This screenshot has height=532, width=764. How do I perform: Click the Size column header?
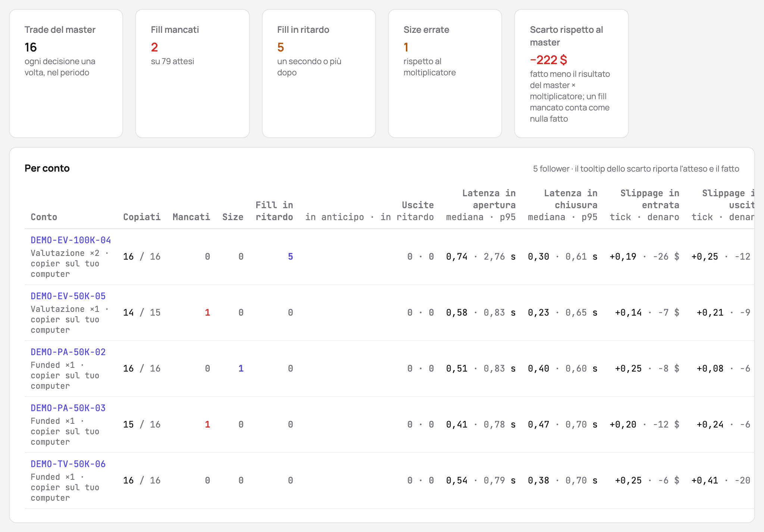[x=233, y=217]
